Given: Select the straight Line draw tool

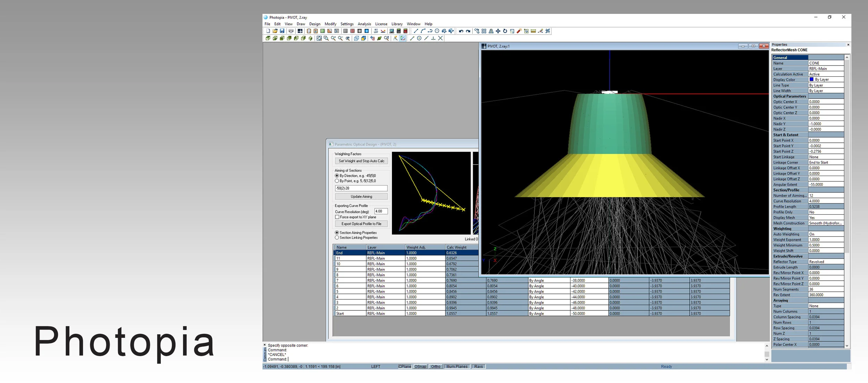Looking at the screenshot, I should pos(416,31).
